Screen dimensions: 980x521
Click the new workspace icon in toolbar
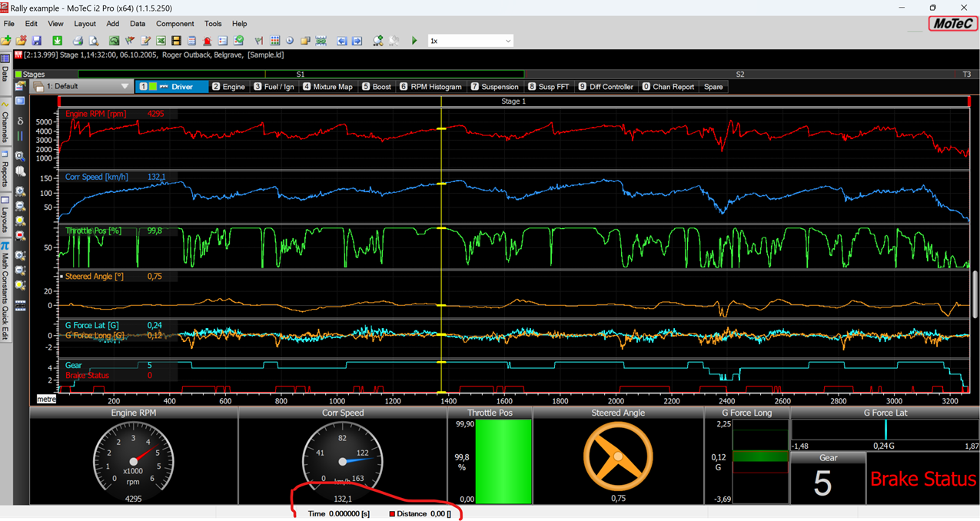pos(5,41)
